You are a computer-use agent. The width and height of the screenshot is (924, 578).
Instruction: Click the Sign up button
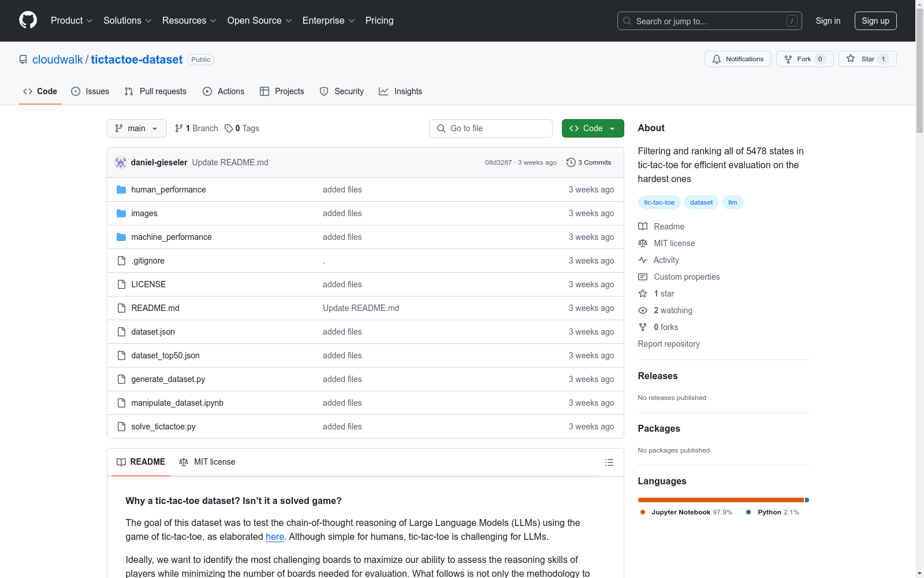point(875,21)
